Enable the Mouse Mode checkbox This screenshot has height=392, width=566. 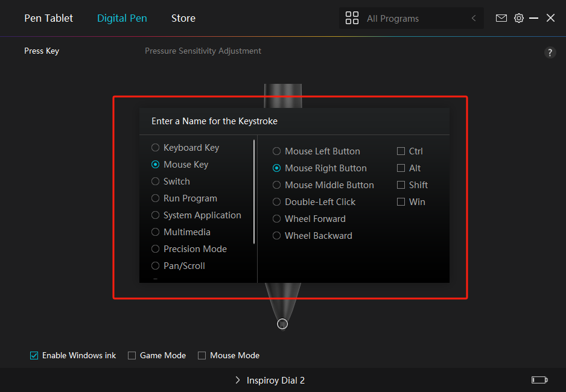202,356
